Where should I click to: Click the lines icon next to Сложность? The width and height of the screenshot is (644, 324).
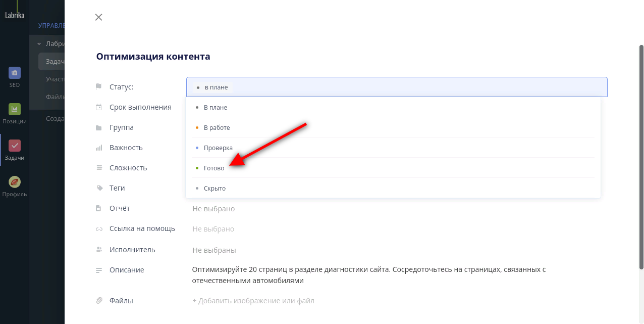tap(99, 168)
